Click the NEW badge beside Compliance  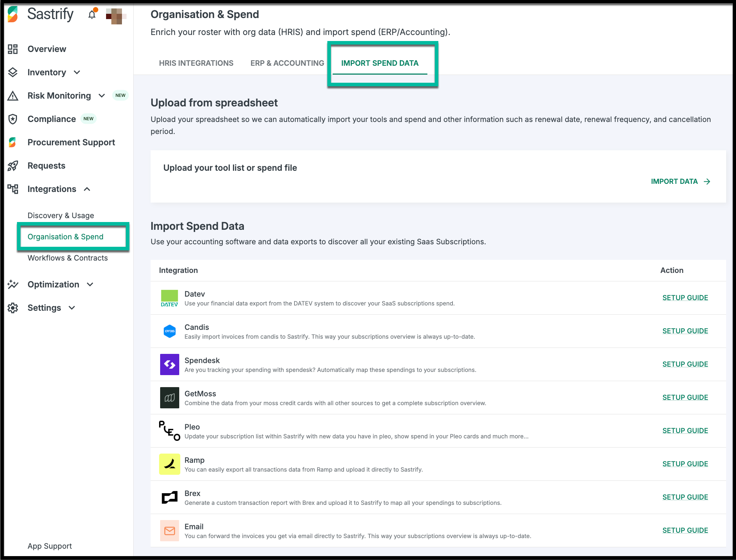coord(88,119)
